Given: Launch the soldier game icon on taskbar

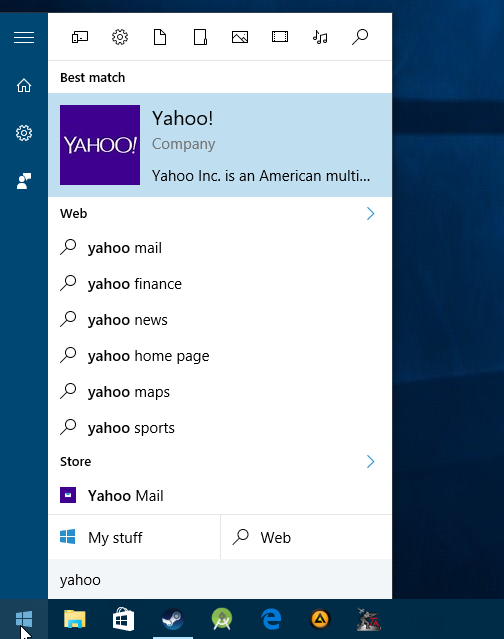Looking at the screenshot, I should point(369,619).
